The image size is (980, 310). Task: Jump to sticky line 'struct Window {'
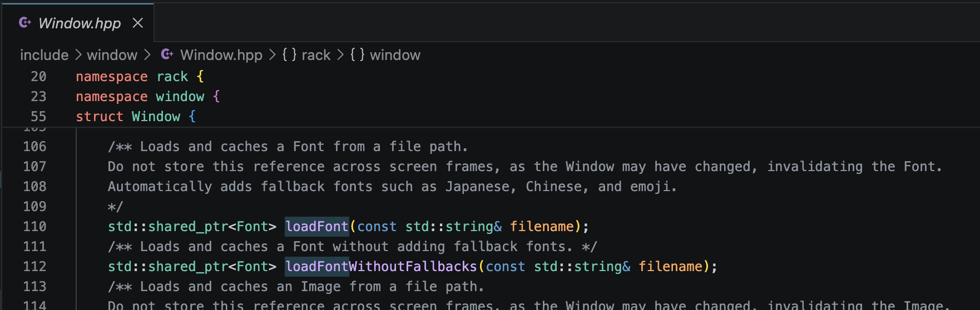click(136, 117)
